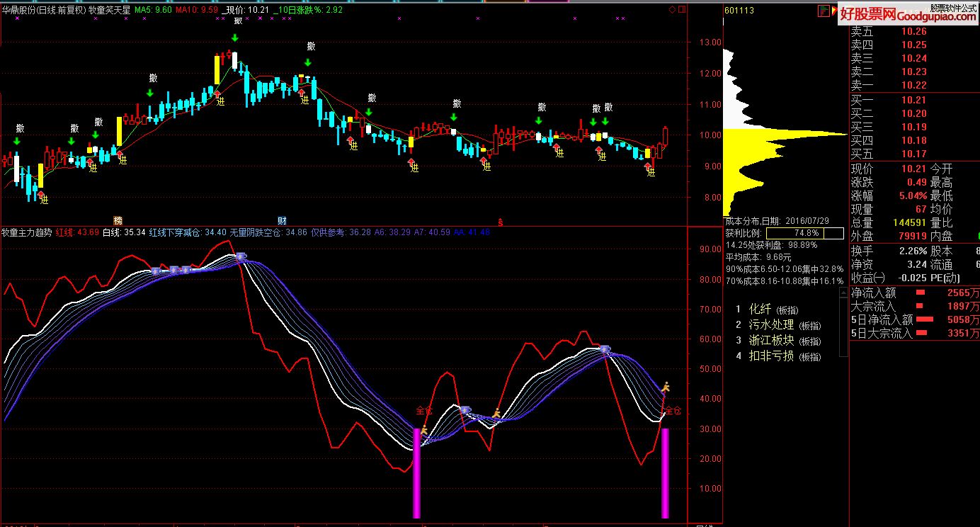Click the 涨跌 0.49 value
The width and height of the screenshot is (980, 527).
917,183
